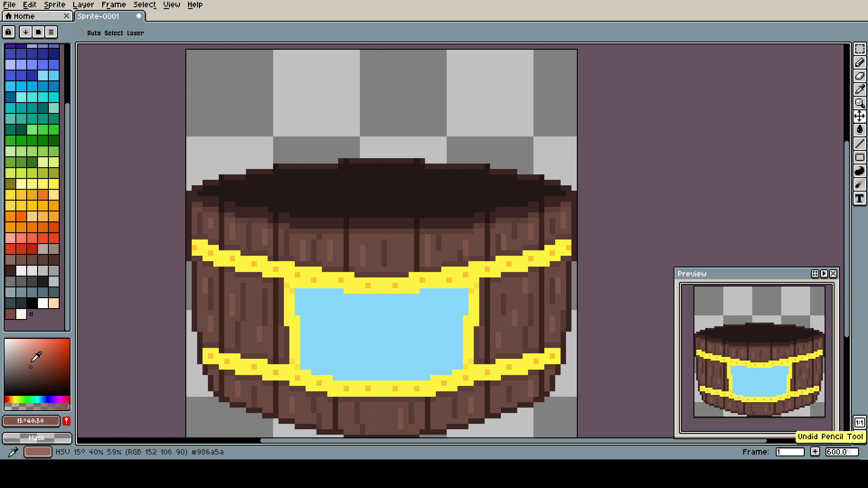Image resolution: width=868 pixels, height=488 pixels.
Task: Open the Sprite menu
Action: pos(55,5)
